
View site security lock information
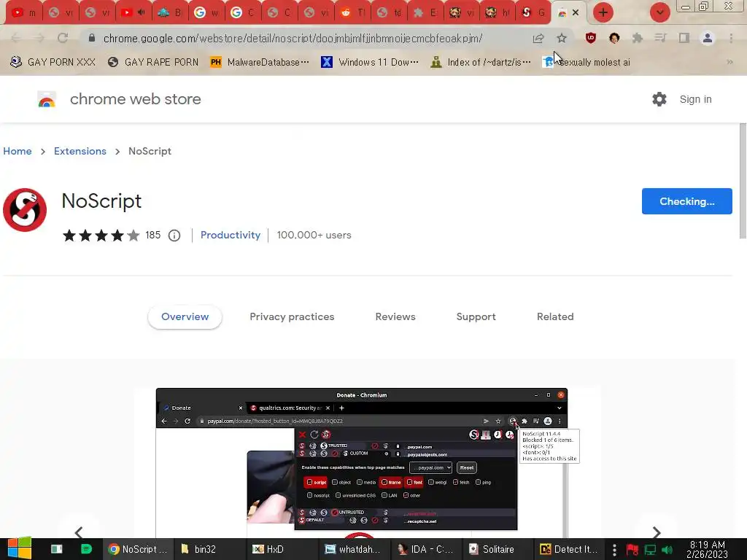pos(92,38)
